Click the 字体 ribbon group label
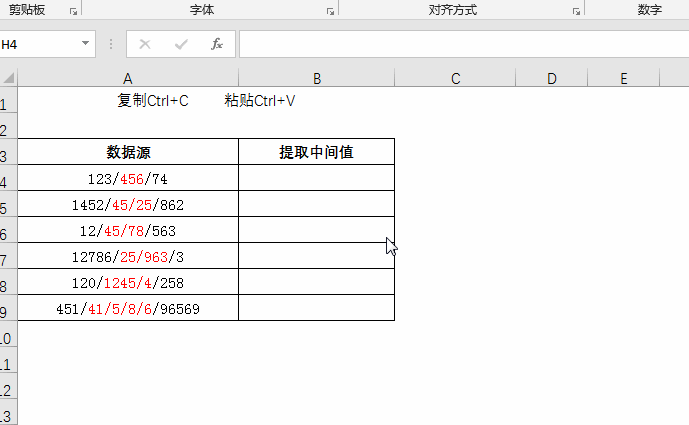The height and width of the screenshot is (425, 689). point(202,10)
